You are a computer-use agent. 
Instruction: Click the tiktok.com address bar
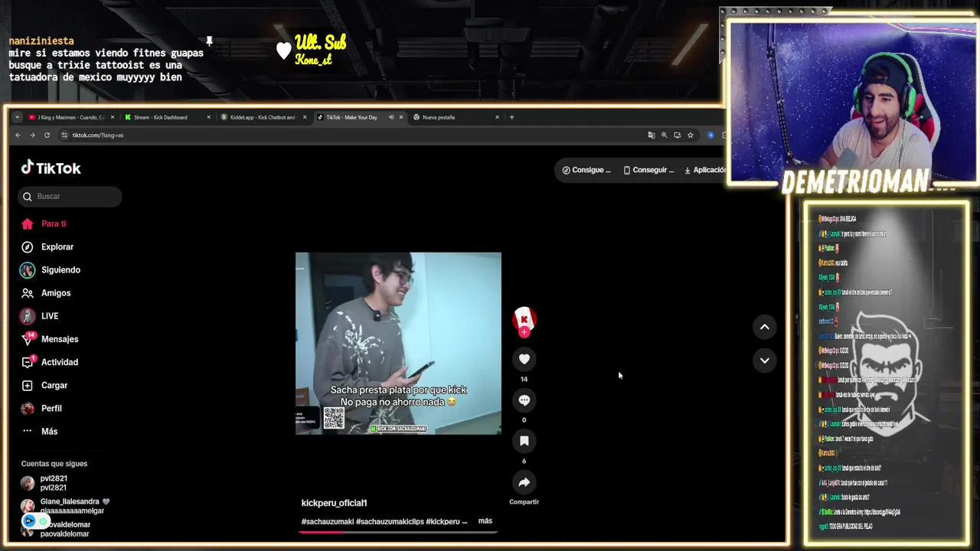click(352, 135)
